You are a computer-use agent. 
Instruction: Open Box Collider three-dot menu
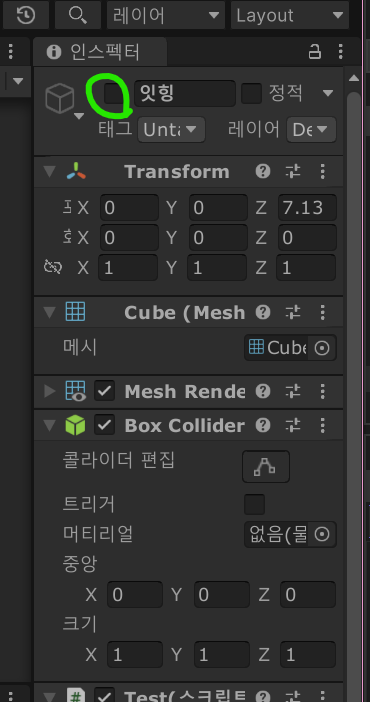point(323,425)
